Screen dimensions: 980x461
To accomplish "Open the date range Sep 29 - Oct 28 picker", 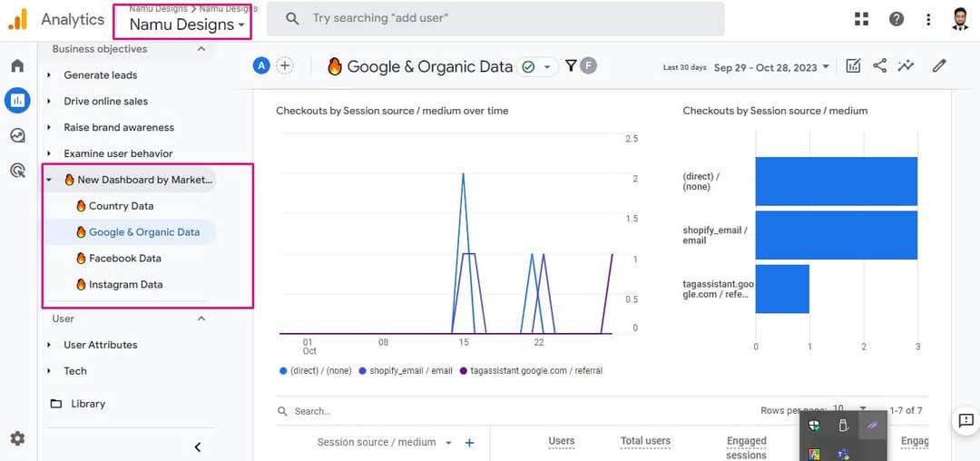I will [771, 67].
